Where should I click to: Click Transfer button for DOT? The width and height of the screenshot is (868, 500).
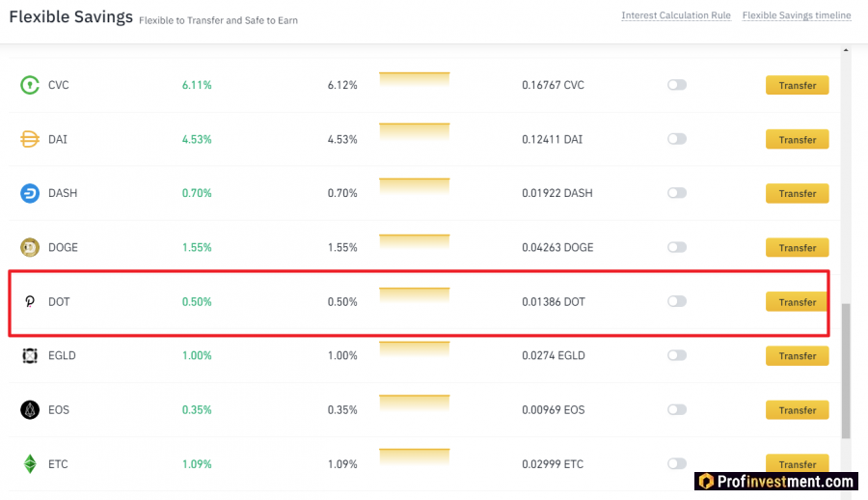click(796, 302)
